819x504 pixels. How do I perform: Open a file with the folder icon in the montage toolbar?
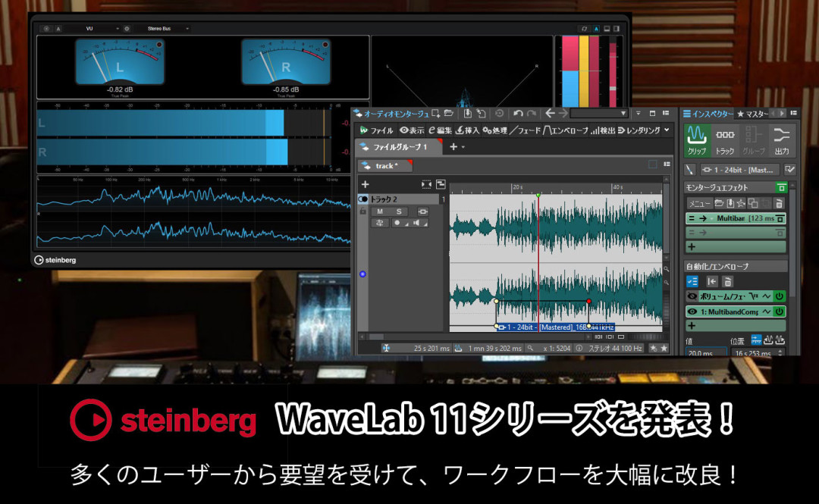(x=449, y=113)
